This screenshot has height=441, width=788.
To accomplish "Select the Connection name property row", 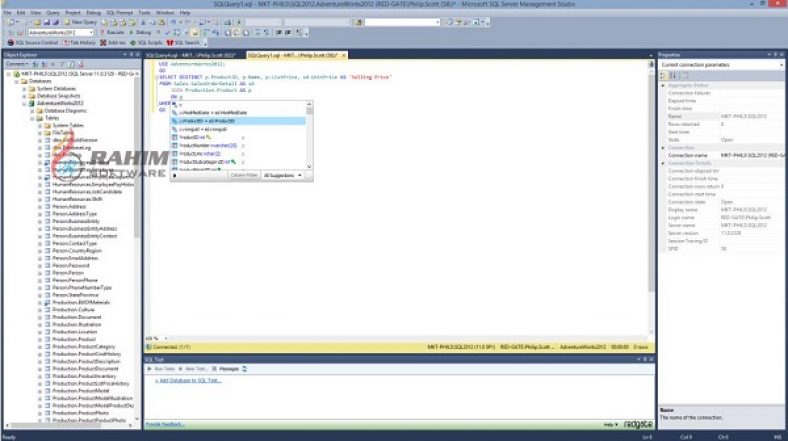I will pyautogui.click(x=722, y=155).
